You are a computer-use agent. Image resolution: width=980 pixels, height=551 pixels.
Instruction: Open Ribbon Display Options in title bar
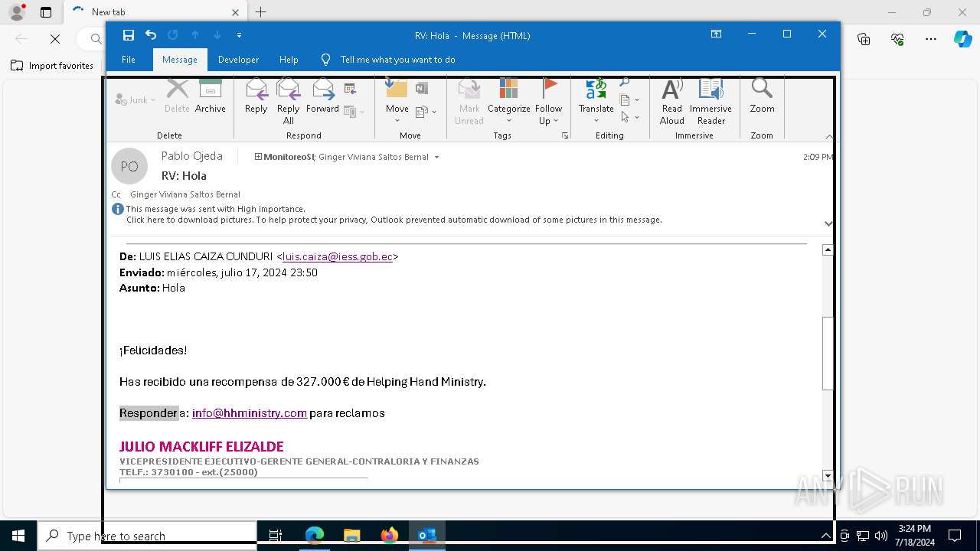tap(716, 34)
